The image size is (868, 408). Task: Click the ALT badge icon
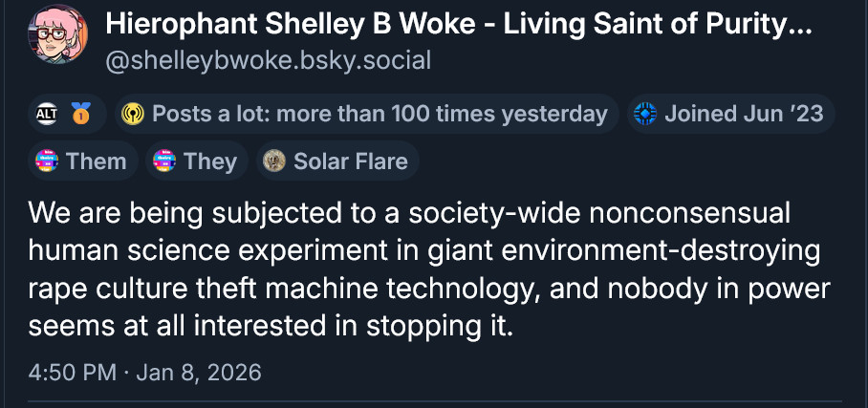click(46, 115)
